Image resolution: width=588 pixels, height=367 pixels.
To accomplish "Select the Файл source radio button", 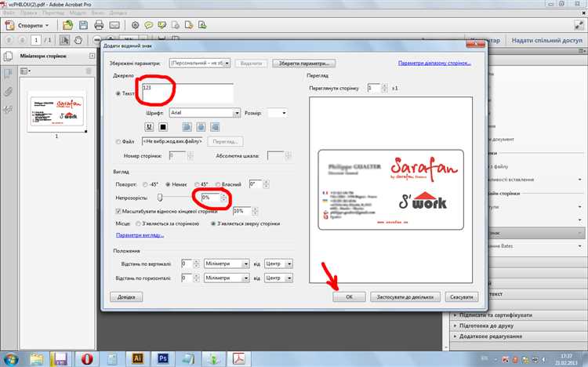I will click(x=119, y=142).
